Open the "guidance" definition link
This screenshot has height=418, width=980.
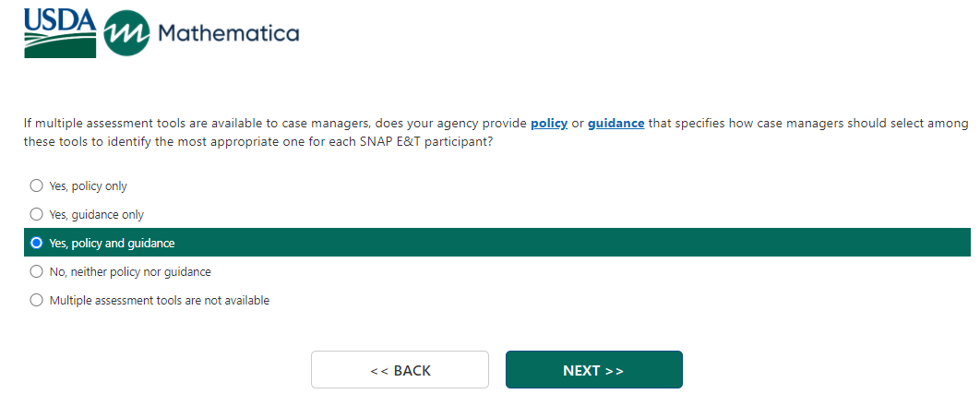(615, 124)
